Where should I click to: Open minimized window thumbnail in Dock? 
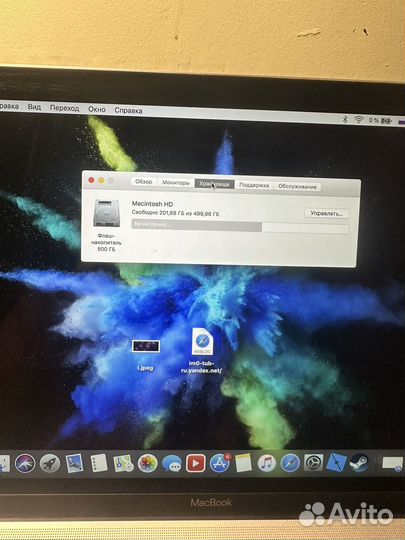393,463
